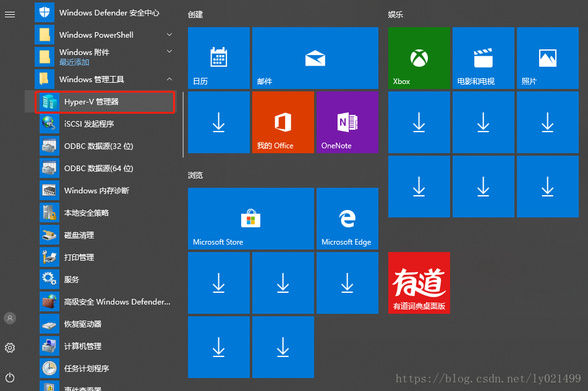Image resolution: width=588 pixels, height=391 pixels.
Task: Open the 我的 Office tile
Action: [283, 122]
